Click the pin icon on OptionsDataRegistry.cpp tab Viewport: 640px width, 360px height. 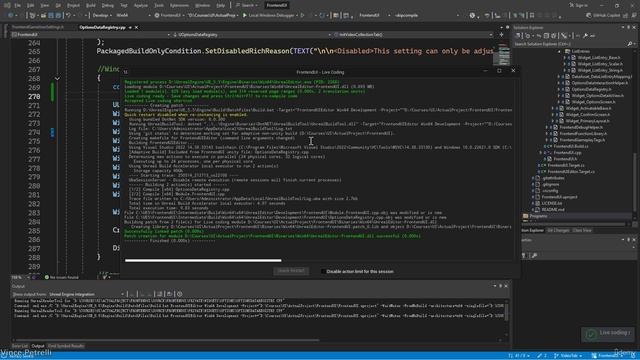(130, 27)
